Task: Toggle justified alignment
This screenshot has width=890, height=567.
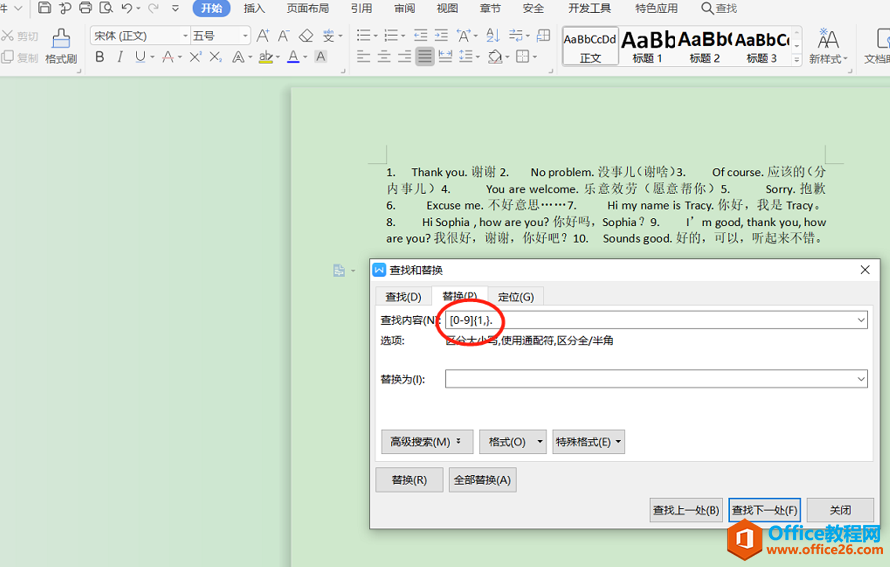Action: point(425,57)
